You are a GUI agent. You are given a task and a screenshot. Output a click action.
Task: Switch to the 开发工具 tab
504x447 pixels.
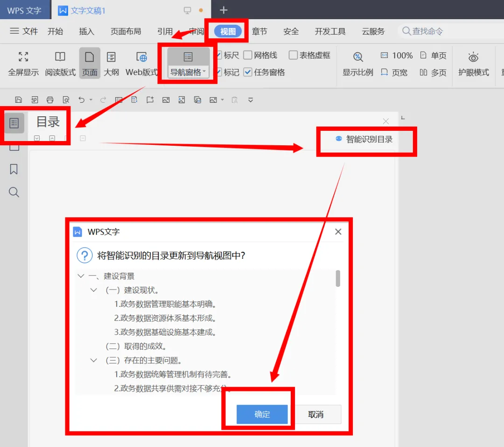330,31
